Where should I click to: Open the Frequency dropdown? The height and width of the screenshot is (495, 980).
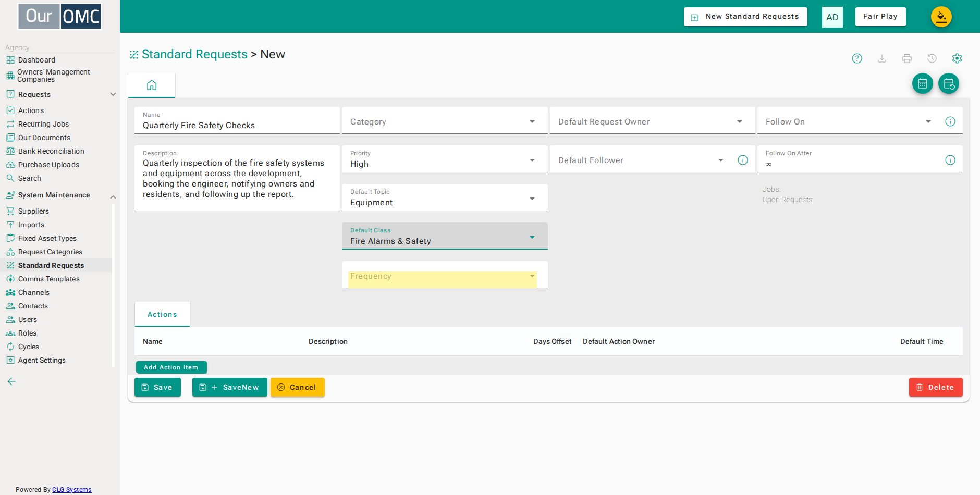(445, 275)
